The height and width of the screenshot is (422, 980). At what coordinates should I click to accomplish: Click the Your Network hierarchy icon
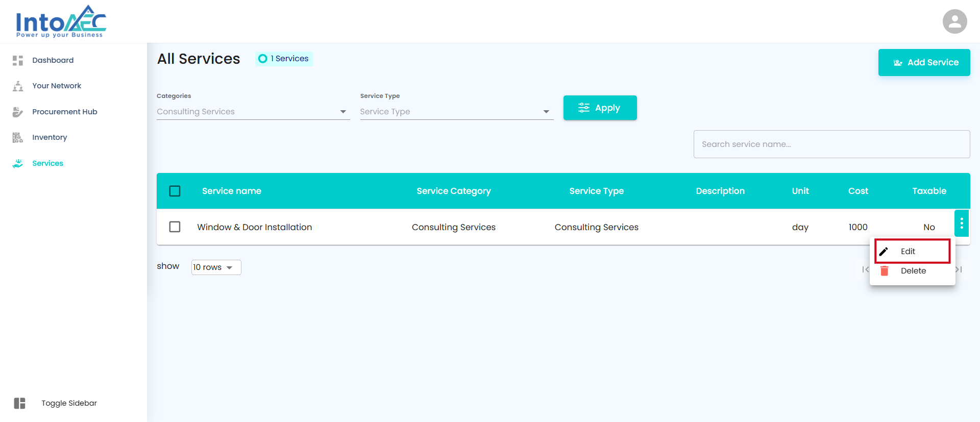pos(18,86)
